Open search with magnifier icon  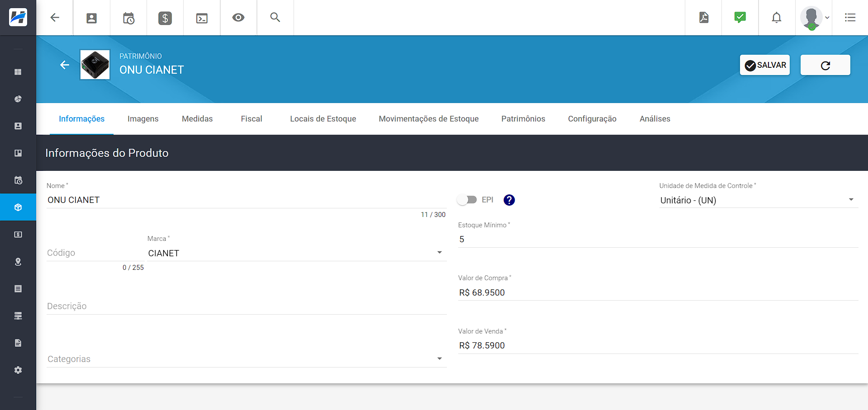coord(275,18)
